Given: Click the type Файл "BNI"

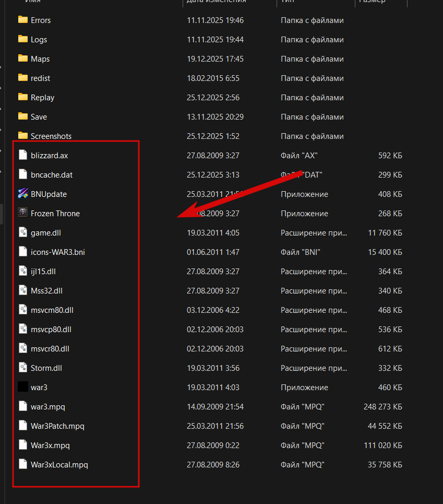Looking at the screenshot, I should (301, 252).
